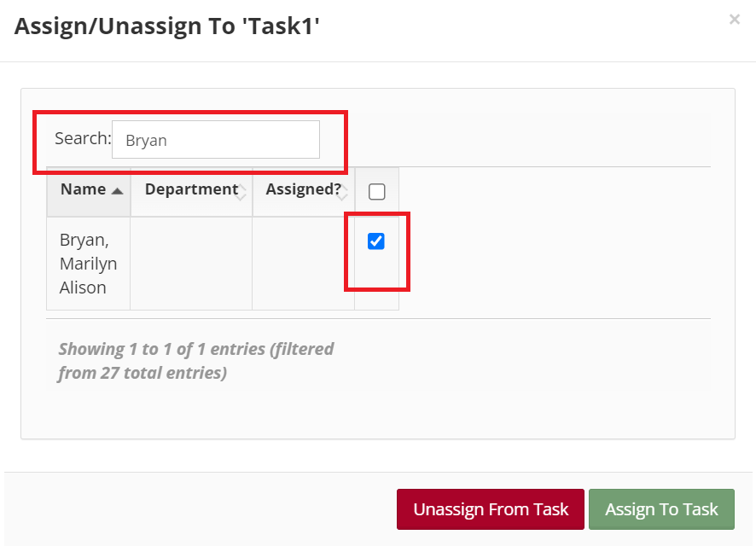Toggle the select-all checkbox in the table header

376,191
